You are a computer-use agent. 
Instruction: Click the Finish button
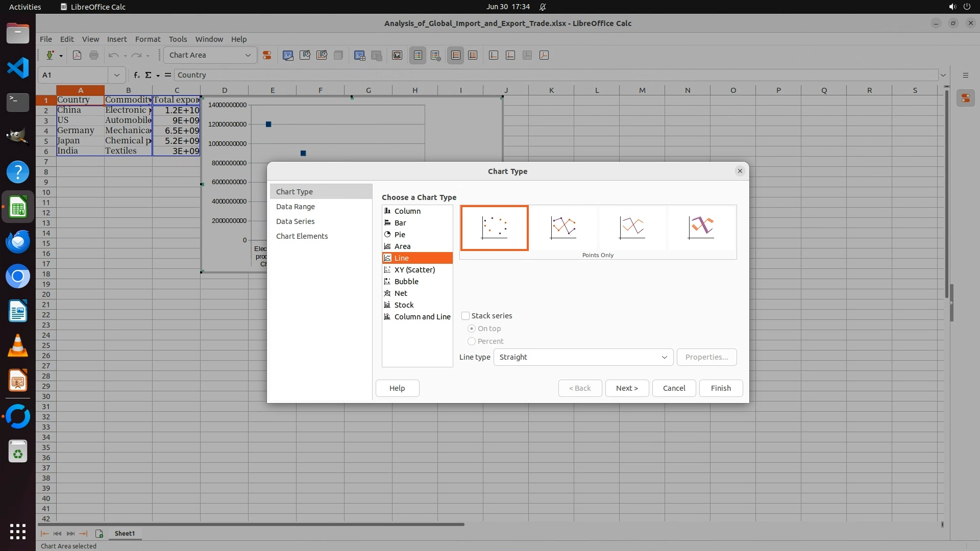click(x=720, y=388)
